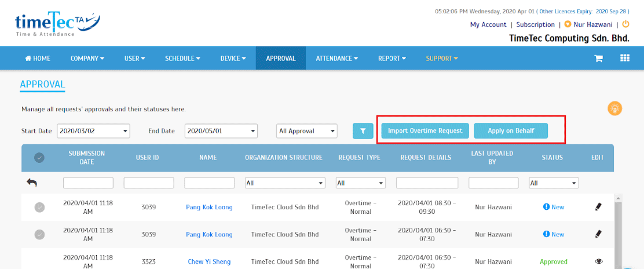Select the checkbox for Pang Kok Loong's 06:30 - 07:30 request
Viewport: 644px width, 269px height.
(x=39, y=234)
